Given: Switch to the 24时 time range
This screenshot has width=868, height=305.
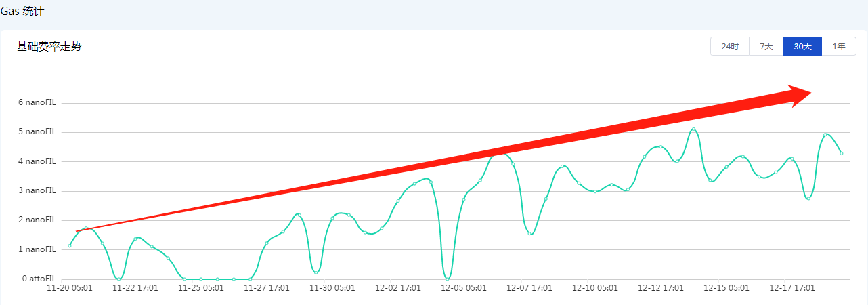Looking at the screenshot, I should coord(730,47).
